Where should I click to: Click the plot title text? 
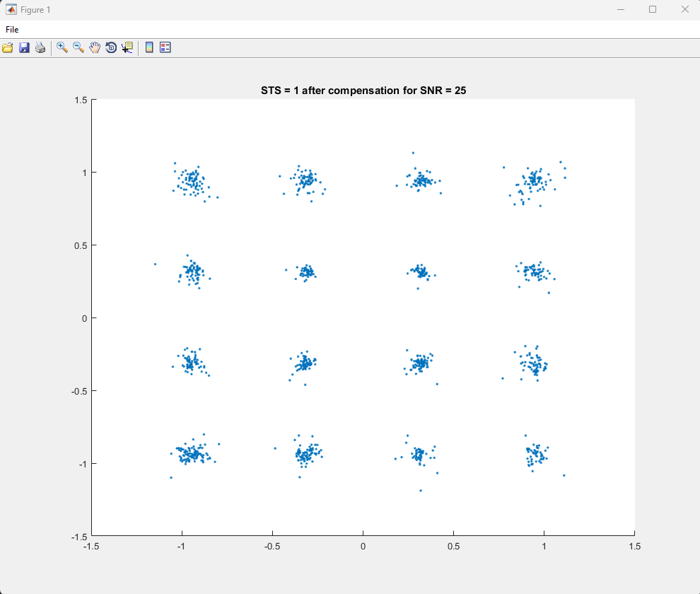pyautogui.click(x=365, y=91)
